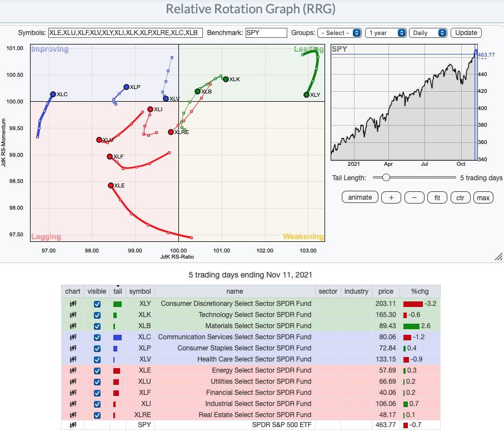Image resolution: width=504 pixels, height=431 pixels.
Task: Click the XLC tail color indicator
Action: pyautogui.click(x=117, y=338)
